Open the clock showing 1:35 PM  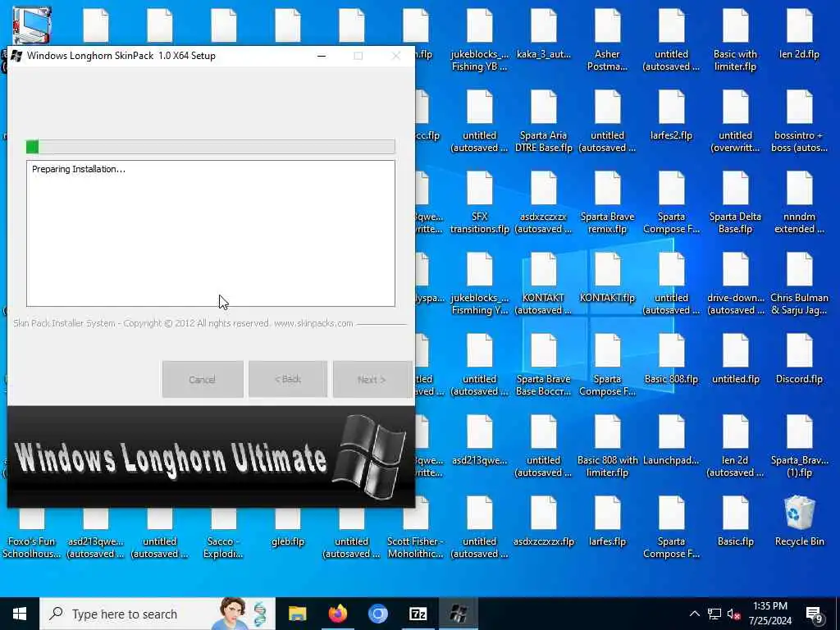coord(770,614)
